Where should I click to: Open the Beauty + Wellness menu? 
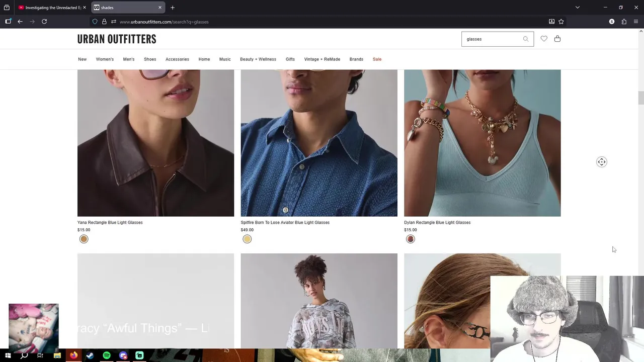point(258,59)
